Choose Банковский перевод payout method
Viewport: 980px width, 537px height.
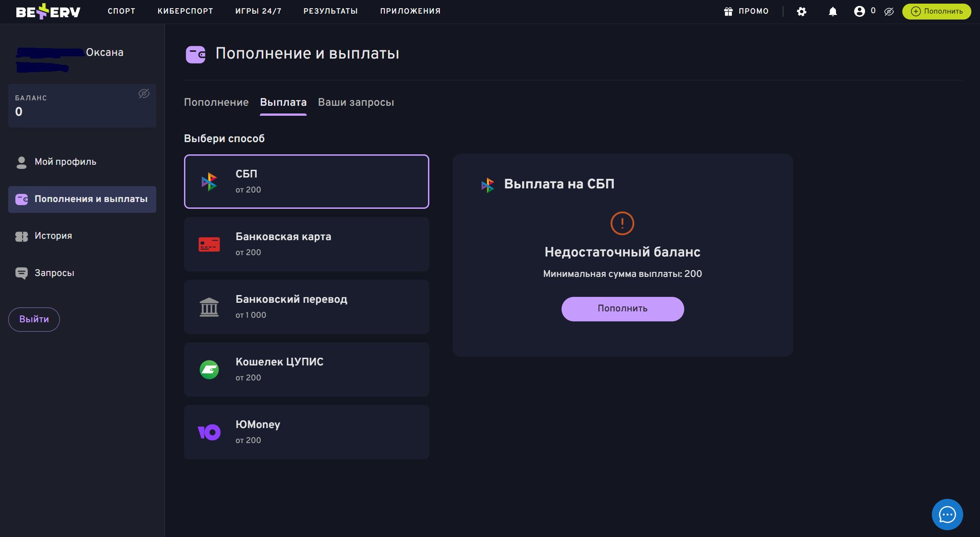tap(307, 307)
